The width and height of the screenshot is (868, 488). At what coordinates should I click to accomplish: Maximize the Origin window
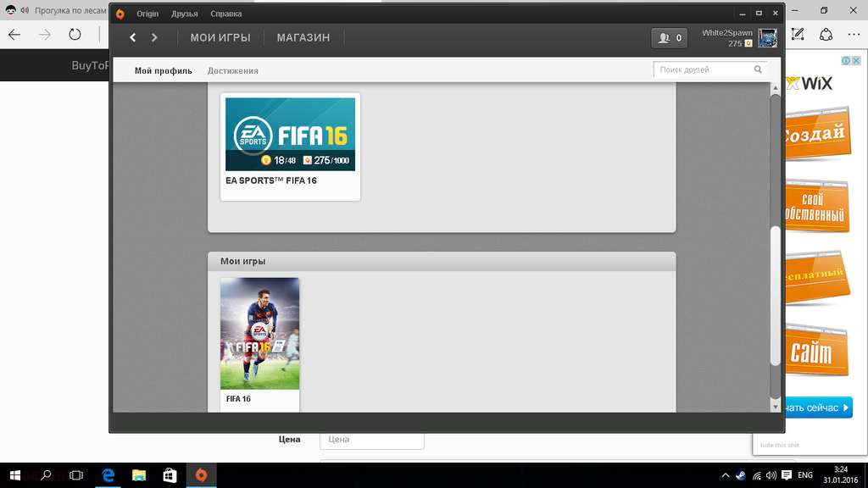[759, 14]
